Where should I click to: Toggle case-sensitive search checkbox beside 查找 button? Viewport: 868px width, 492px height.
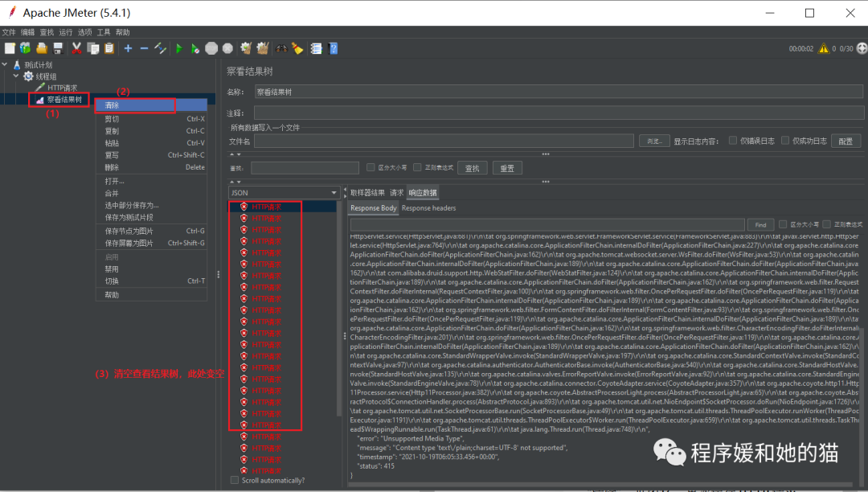[371, 167]
